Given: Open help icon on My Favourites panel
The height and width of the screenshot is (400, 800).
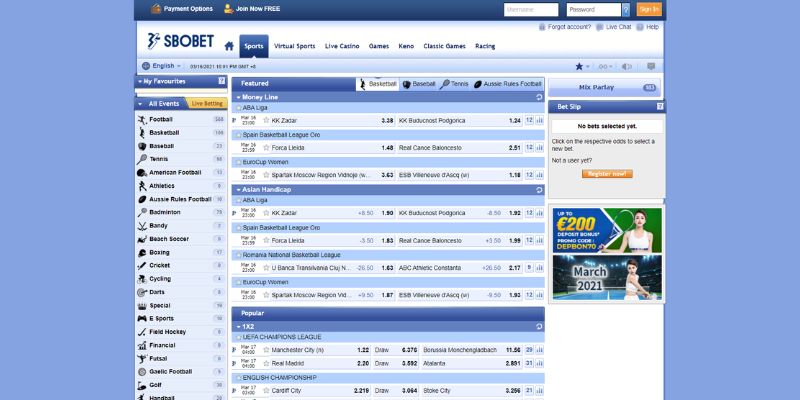Looking at the screenshot, I should [x=221, y=81].
